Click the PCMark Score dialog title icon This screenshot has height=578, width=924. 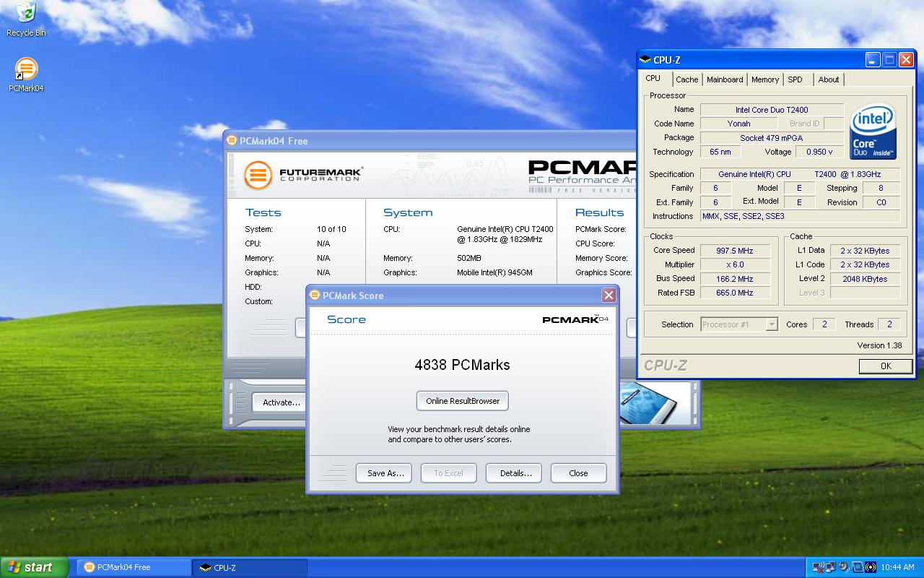(315, 296)
